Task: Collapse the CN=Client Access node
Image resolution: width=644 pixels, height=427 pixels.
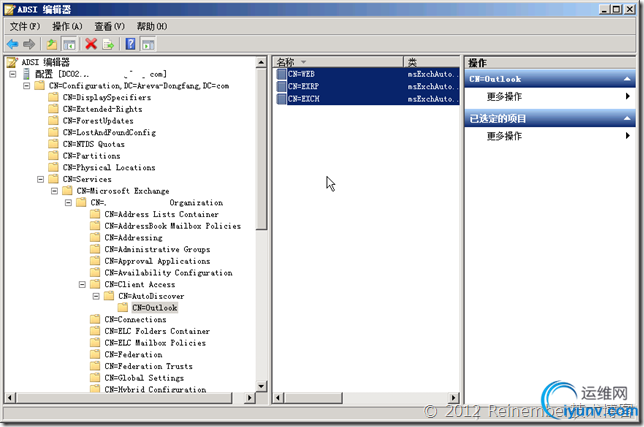Action: 82,284
